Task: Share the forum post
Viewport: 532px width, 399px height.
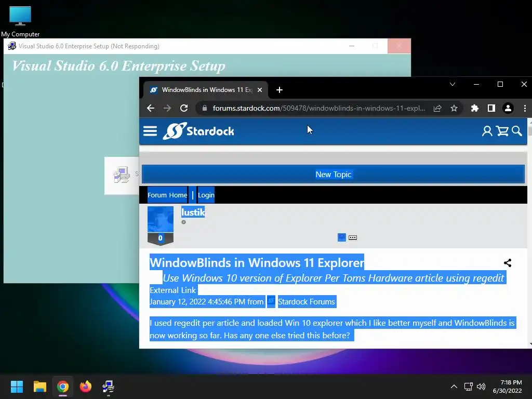Action: click(x=508, y=262)
